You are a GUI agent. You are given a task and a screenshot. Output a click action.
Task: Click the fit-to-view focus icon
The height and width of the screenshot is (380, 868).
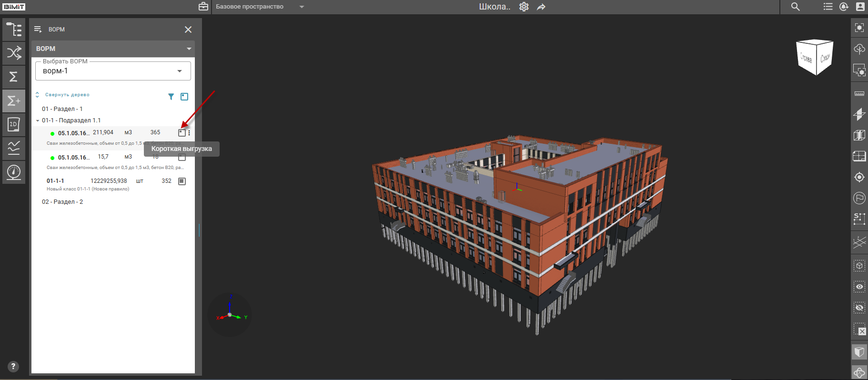859,28
